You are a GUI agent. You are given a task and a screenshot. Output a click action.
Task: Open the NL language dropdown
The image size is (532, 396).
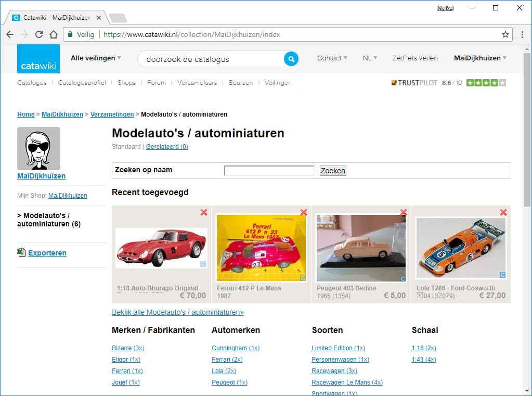(369, 58)
